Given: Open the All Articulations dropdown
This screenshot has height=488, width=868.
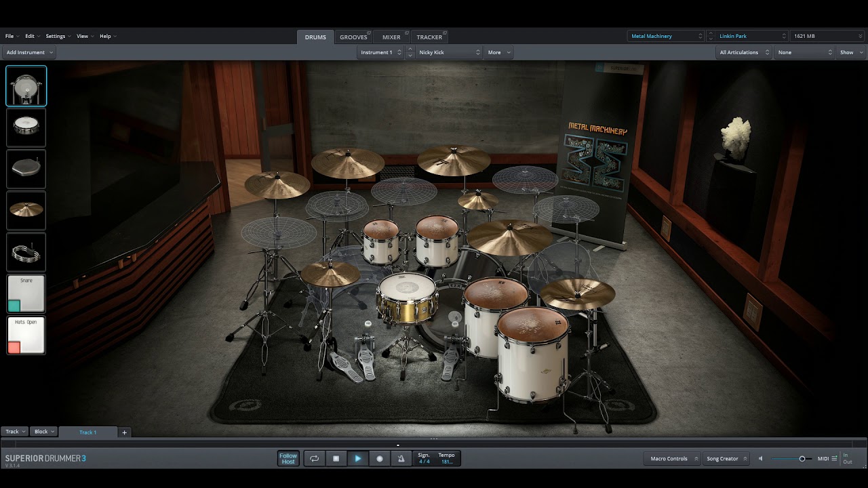Looking at the screenshot, I should (744, 52).
